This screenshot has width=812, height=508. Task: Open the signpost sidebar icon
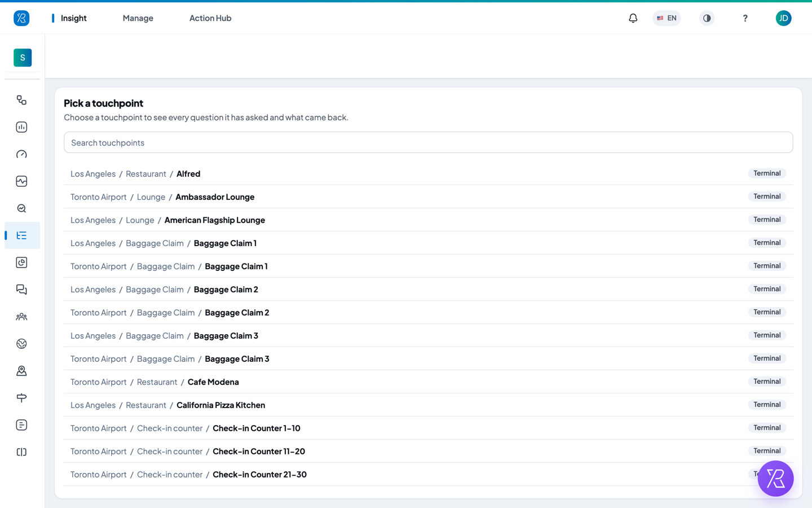pos(21,398)
